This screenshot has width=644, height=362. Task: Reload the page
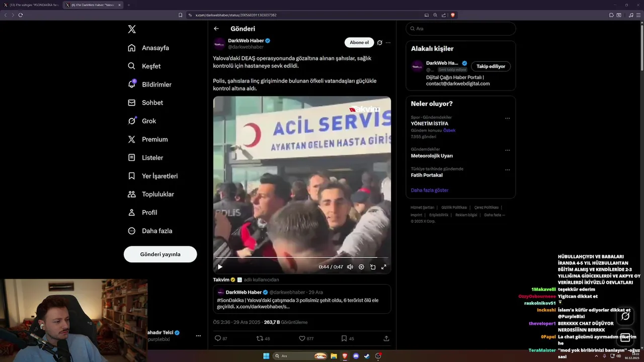click(x=21, y=15)
